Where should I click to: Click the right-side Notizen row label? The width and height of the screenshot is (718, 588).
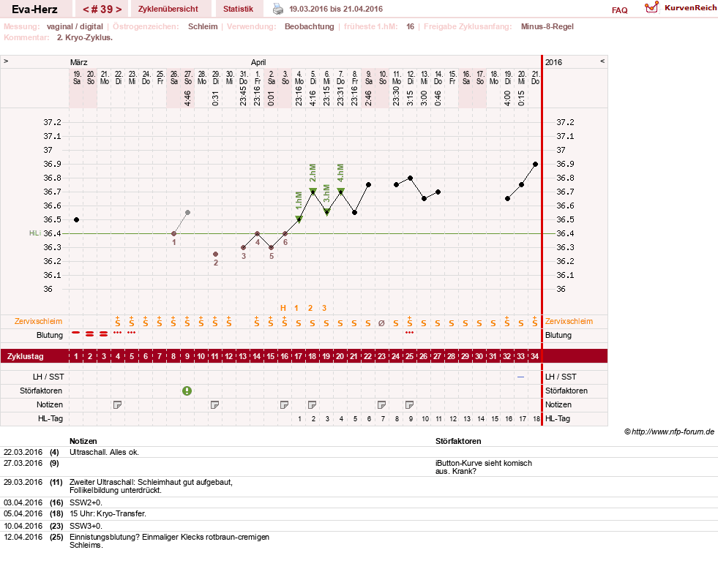coord(558,405)
